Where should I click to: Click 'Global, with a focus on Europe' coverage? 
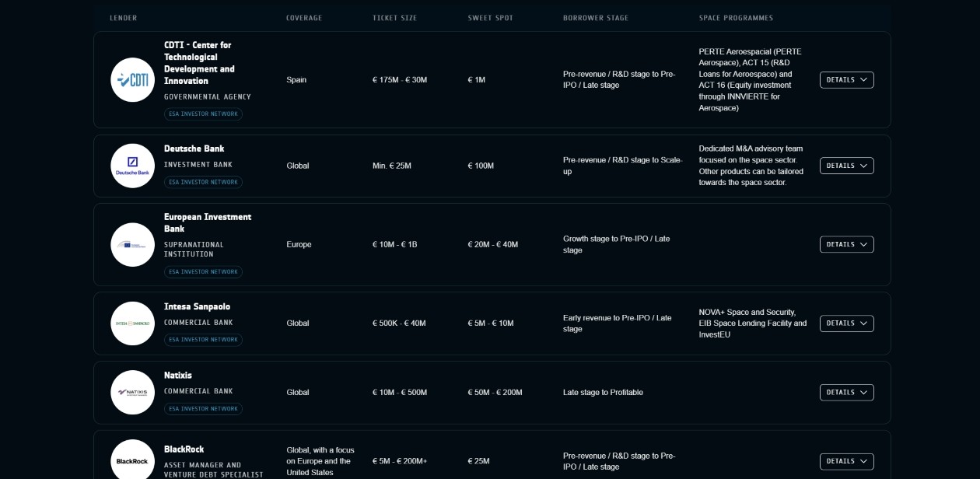click(320, 461)
